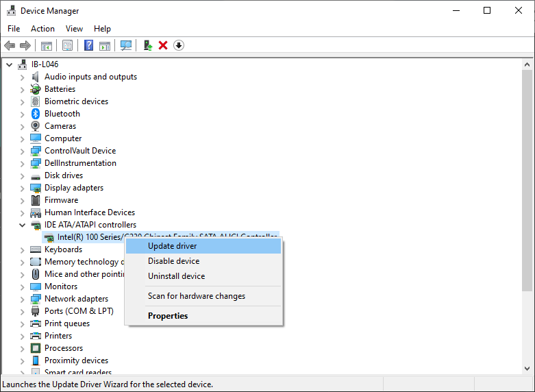
Task: Select the Smart card readers row
Action: (78, 371)
